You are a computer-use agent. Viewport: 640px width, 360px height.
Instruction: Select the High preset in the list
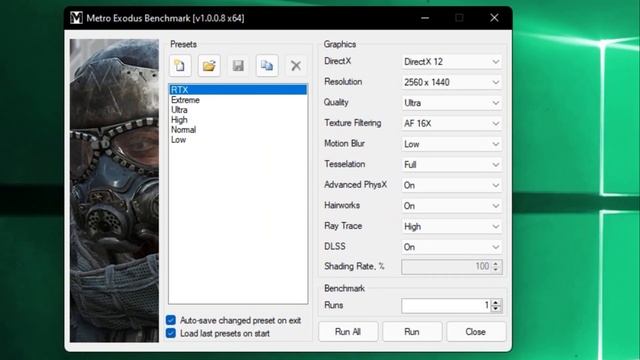point(238,120)
